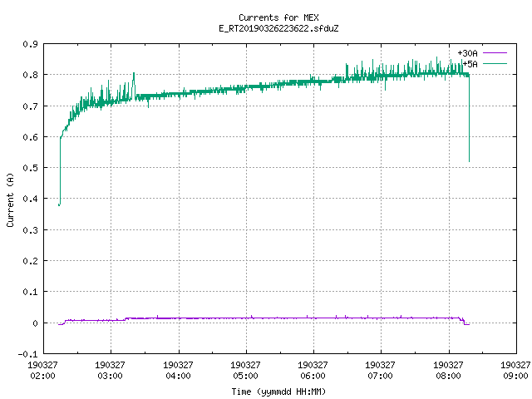Image resolution: width=532 pixels, height=399 pixels.
Task: Click the y-axis label 'Current (A)'
Action: coord(10,199)
